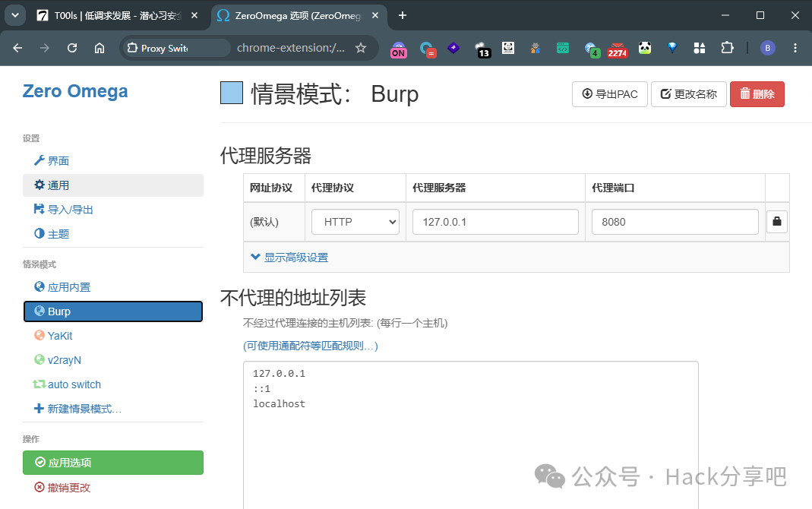Open the 主题 settings page
This screenshot has width=812, height=509.
pos(113,234)
